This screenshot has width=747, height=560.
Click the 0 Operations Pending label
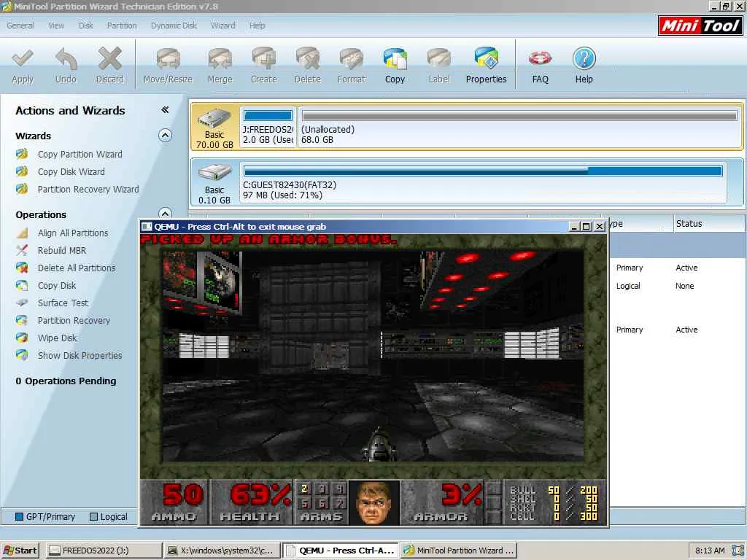click(x=66, y=381)
